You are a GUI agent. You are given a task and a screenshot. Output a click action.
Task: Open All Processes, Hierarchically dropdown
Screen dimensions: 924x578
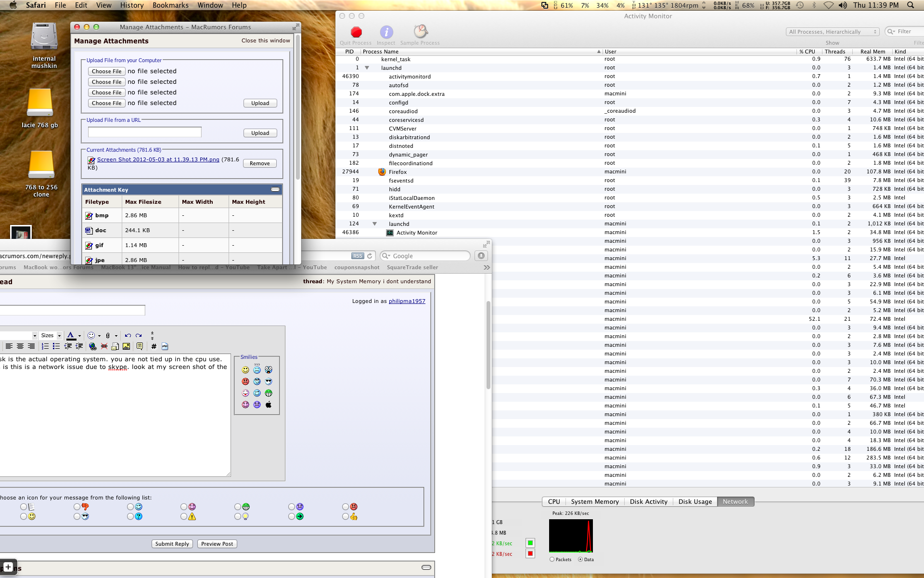833,32
